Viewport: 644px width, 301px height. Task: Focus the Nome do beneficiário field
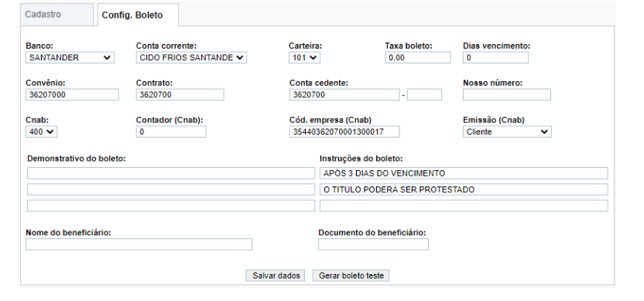coord(139,245)
